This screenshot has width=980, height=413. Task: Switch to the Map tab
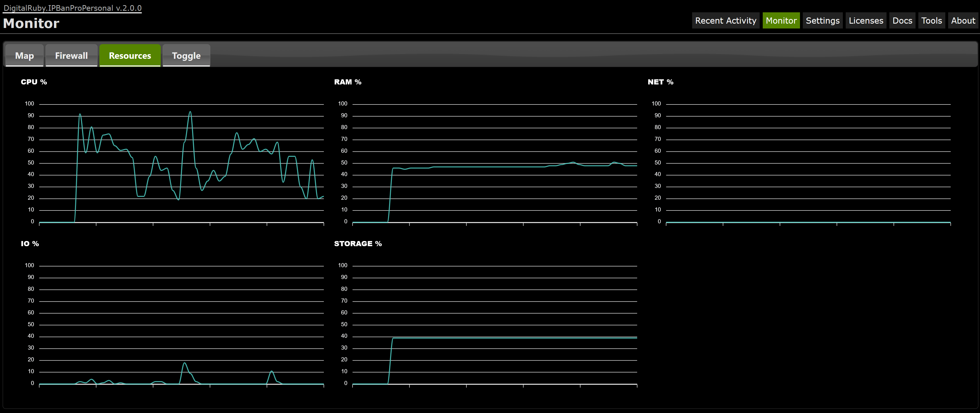click(24, 55)
